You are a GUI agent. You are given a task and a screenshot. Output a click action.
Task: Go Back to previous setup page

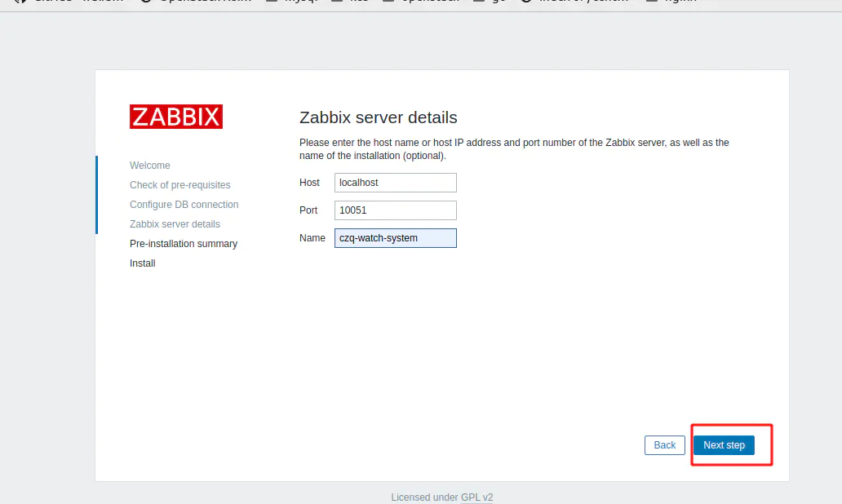[665, 445]
